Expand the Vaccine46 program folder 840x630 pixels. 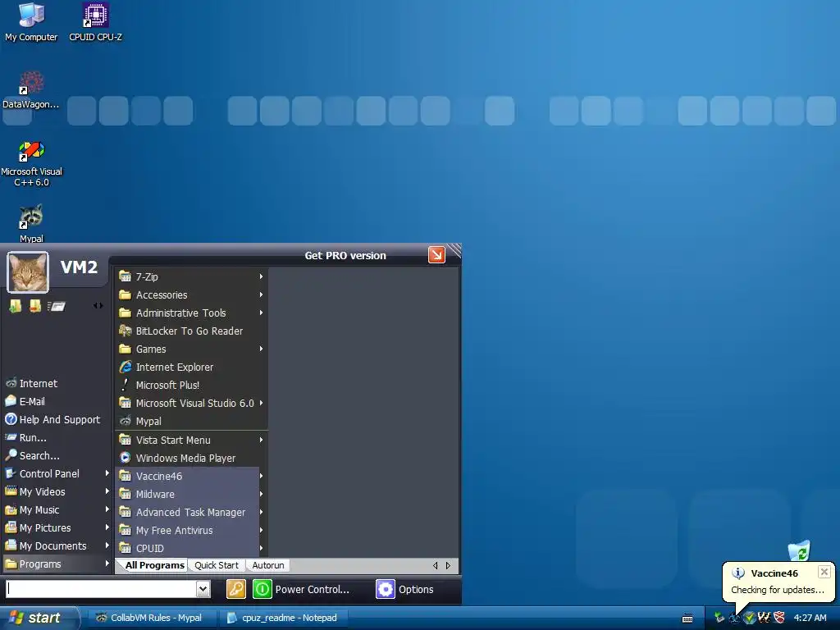pos(192,477)
